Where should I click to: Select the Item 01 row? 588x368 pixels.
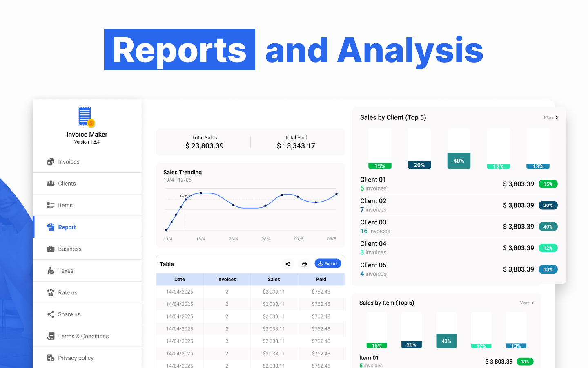446,361
